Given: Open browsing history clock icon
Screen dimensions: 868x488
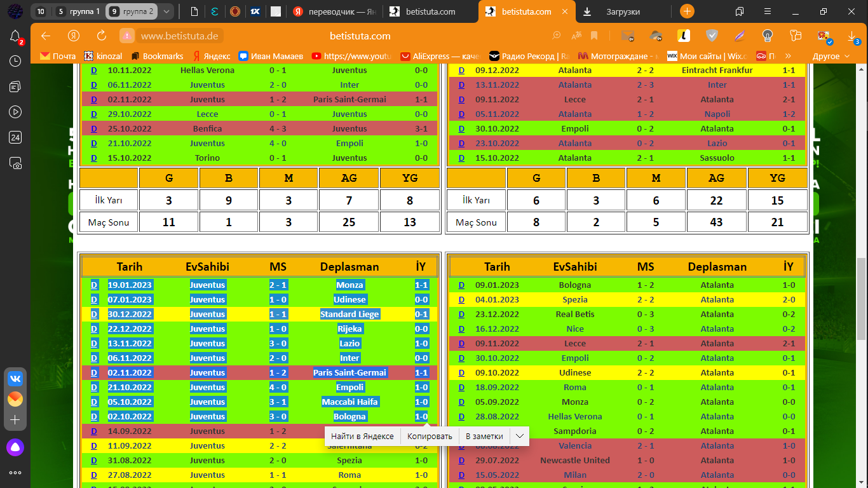Looking at the screenshot, I should [x=15, y=61].
